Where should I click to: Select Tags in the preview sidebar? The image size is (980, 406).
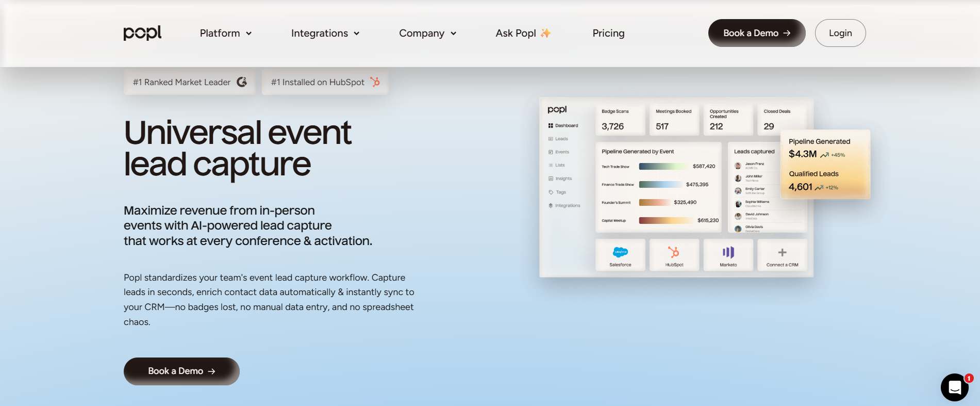pyautogui.click(x=557, y=192)
